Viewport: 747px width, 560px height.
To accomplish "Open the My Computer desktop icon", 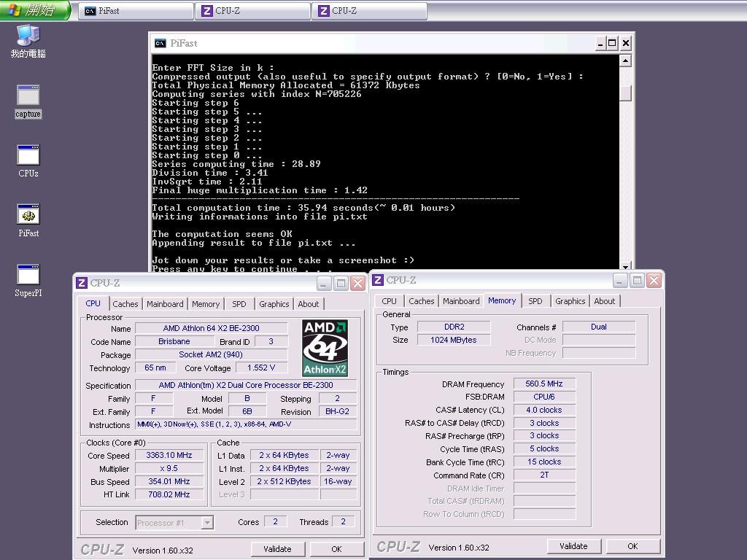I will point(28,41).
